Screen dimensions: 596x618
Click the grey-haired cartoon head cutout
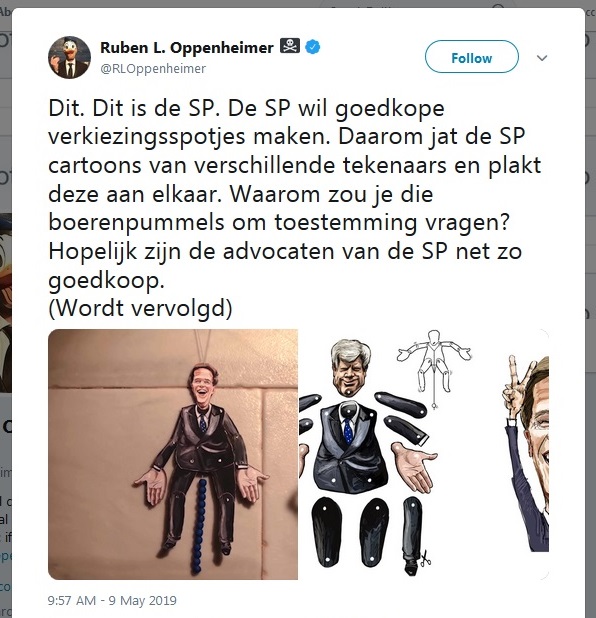click(350, 368)
